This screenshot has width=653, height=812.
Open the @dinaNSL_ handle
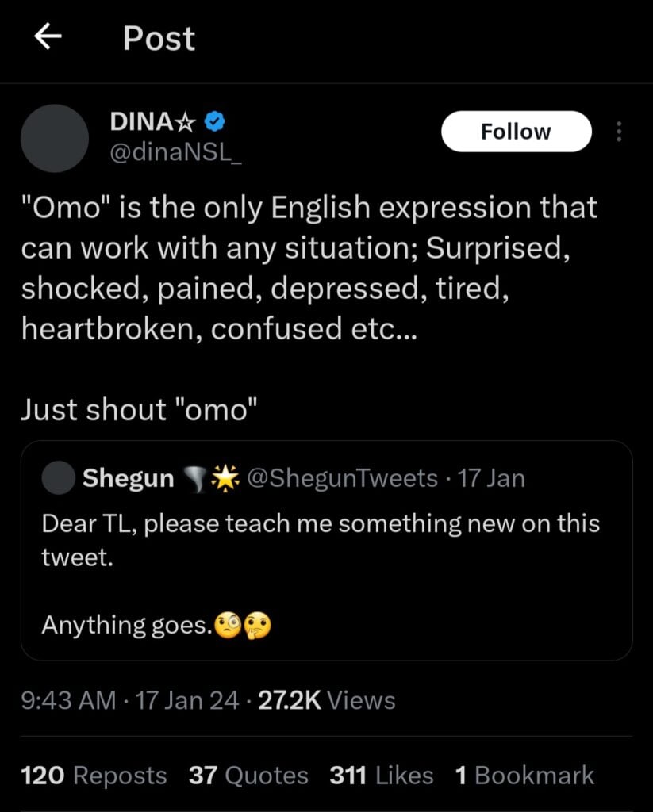coord(175,152)
